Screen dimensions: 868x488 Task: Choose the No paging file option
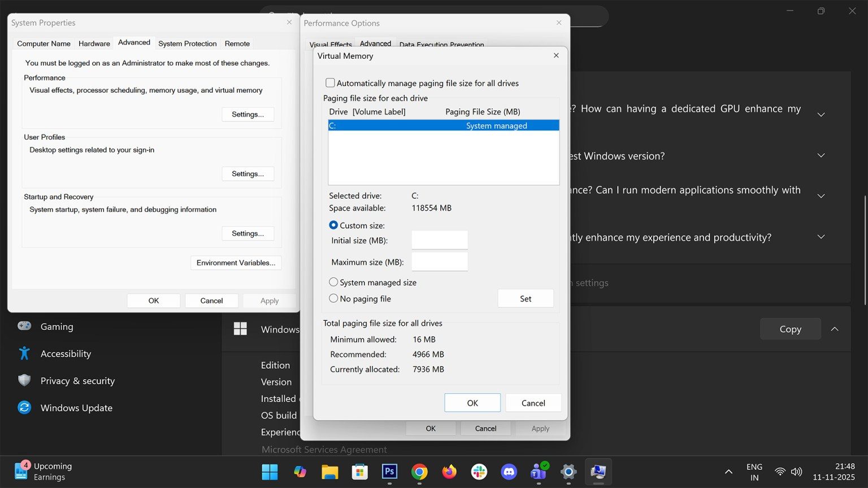point(333,299)
